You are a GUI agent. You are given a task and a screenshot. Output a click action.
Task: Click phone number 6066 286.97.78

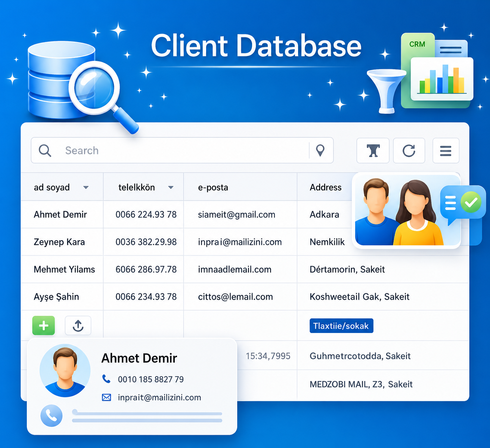pos(146,269)
